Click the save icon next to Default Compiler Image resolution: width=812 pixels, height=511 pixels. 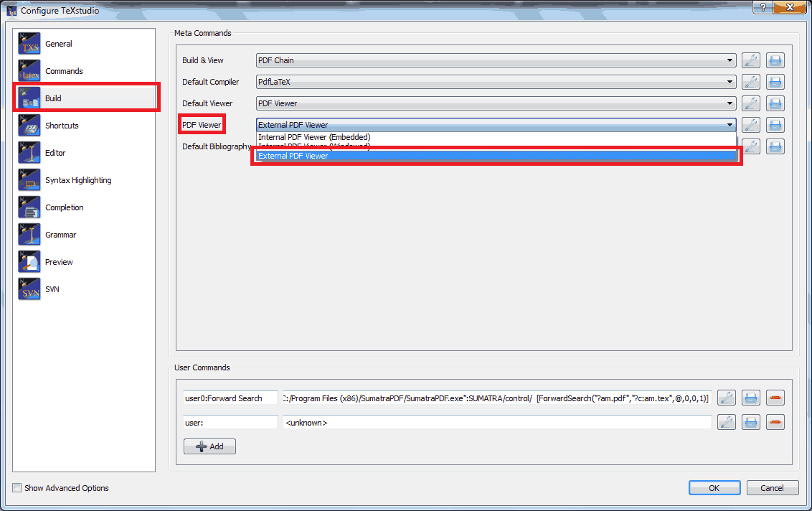pyautogui.click(x=775, y=81)
